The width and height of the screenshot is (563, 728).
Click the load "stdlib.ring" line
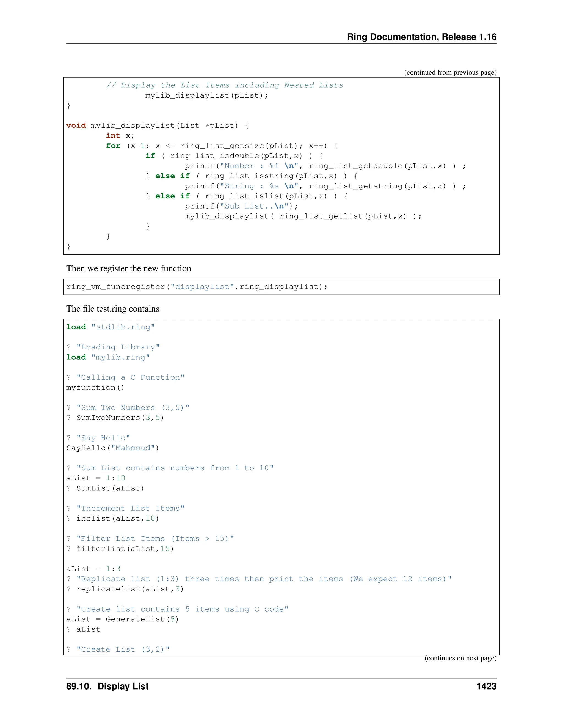point(111,327)
